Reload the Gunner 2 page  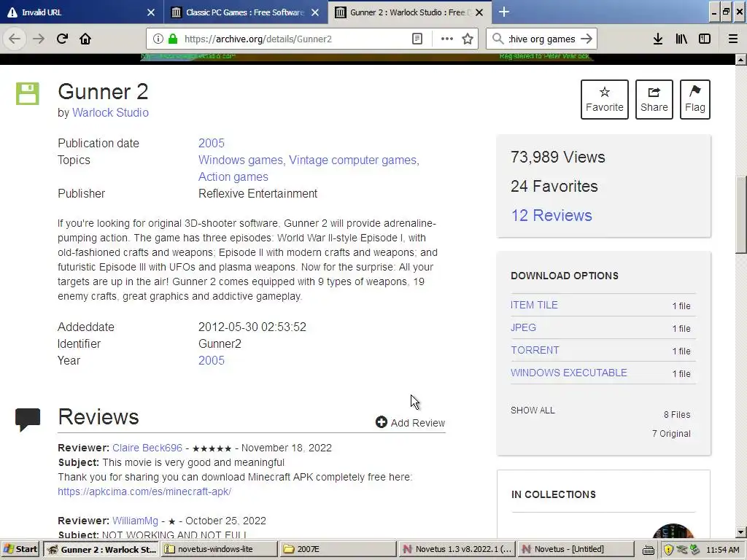[62, 39]
